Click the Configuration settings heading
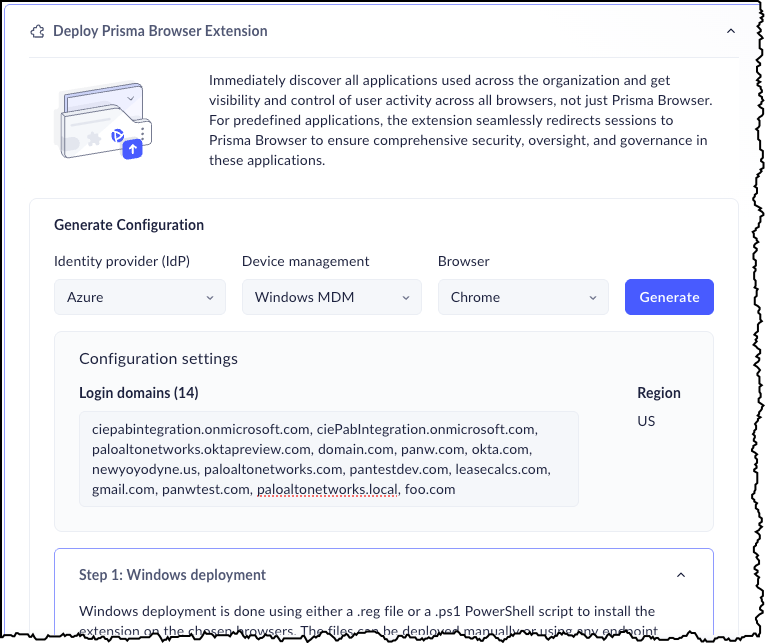This screenshot has height=643, width=765. [158, 358]
